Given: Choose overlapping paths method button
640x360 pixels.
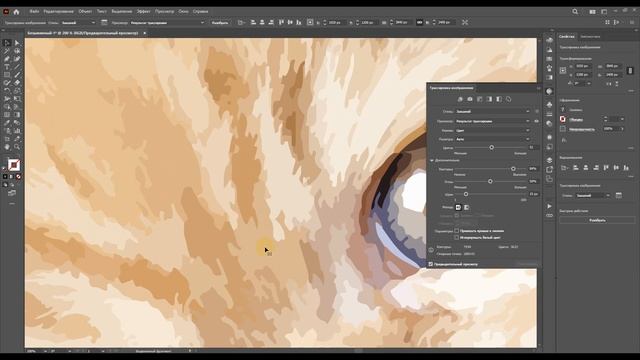Looking at the screenshot, I should click(467, 207).
